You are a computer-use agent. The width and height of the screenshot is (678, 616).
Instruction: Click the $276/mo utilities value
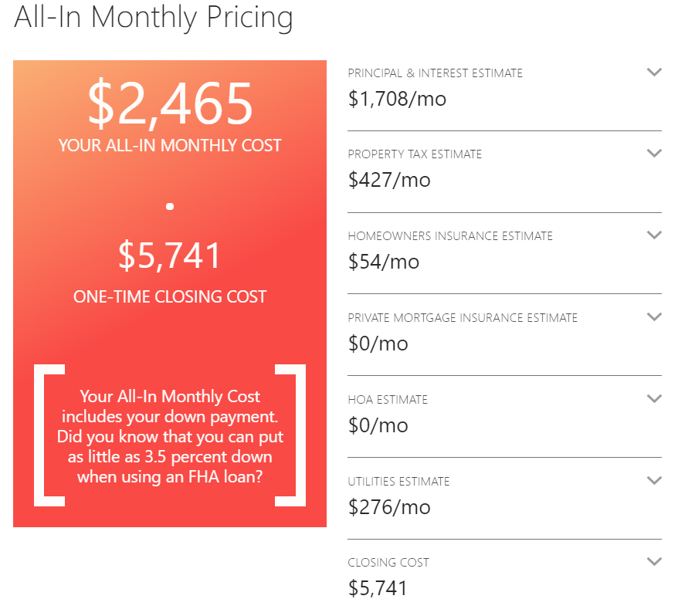tap(389, 507)
